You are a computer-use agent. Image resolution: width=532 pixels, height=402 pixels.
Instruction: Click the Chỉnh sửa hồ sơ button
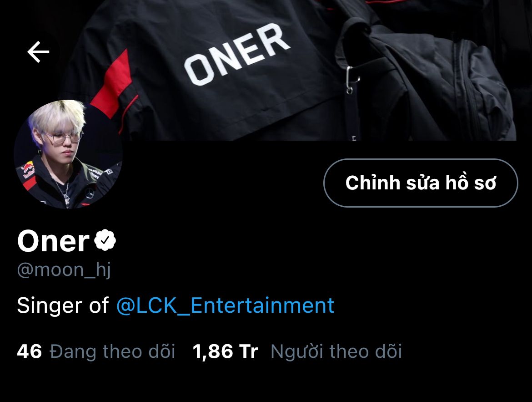pos(421,183)
